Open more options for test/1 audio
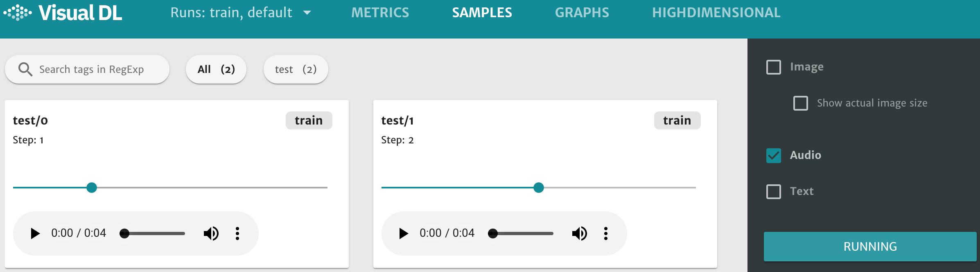This screenshot has width=980, height=272. tap(606, 233)
